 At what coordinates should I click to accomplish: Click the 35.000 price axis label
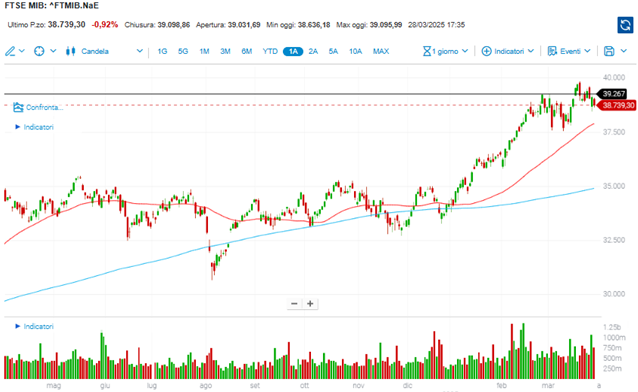tap(614, 186)
